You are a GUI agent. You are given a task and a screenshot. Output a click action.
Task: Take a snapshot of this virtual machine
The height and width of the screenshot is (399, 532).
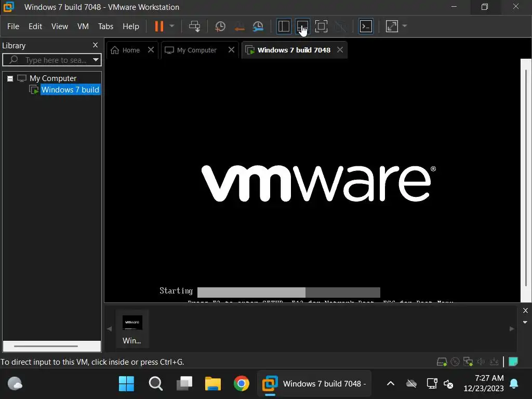coord(220,26)
